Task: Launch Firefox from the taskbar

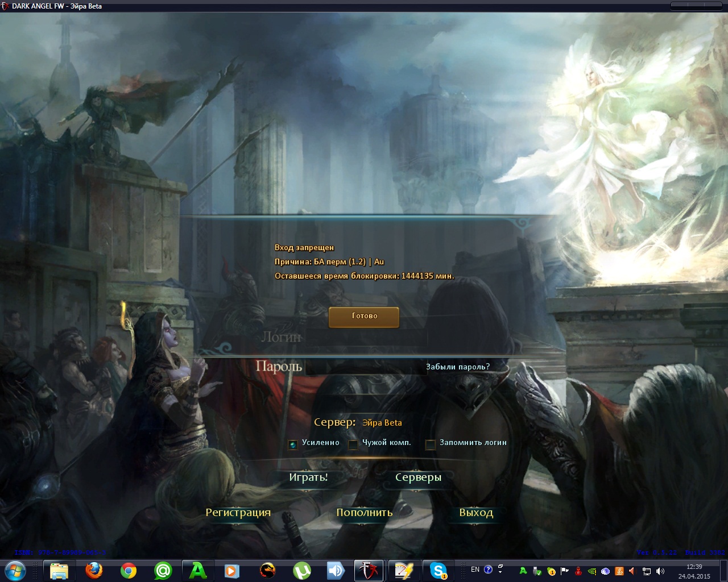Action: 94,570
